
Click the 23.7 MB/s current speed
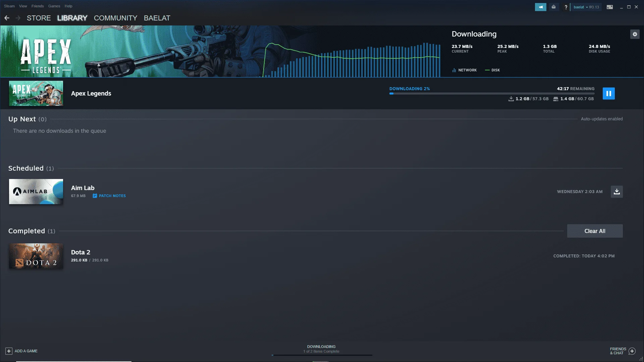(462, 47)
